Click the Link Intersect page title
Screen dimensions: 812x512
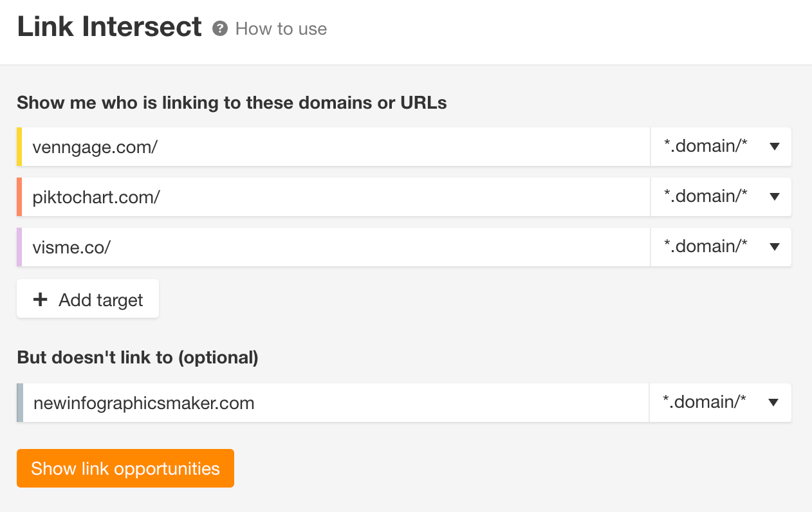109,26
